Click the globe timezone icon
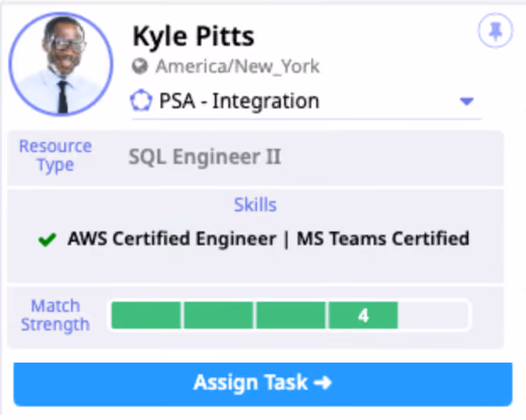This screenshot has height=420, width=526. [x=140, y=66]
